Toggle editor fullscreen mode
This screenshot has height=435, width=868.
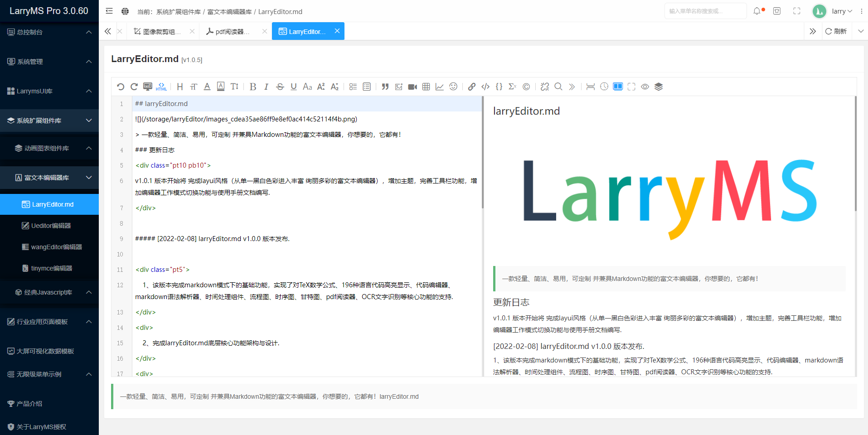tap(631, 87)
